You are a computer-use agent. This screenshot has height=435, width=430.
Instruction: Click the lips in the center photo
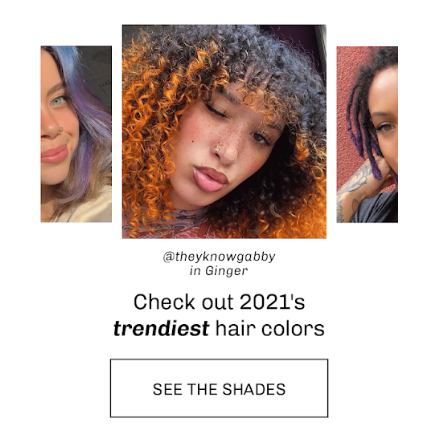pyautogui.click(x=210, y=178)
